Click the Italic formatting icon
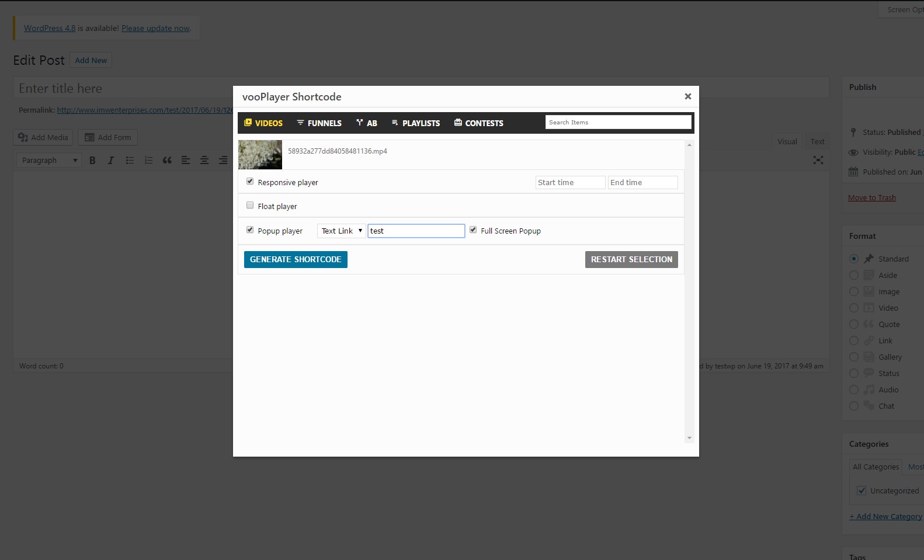The width and height of the screenshot is (924, 560). click(111, 160)
